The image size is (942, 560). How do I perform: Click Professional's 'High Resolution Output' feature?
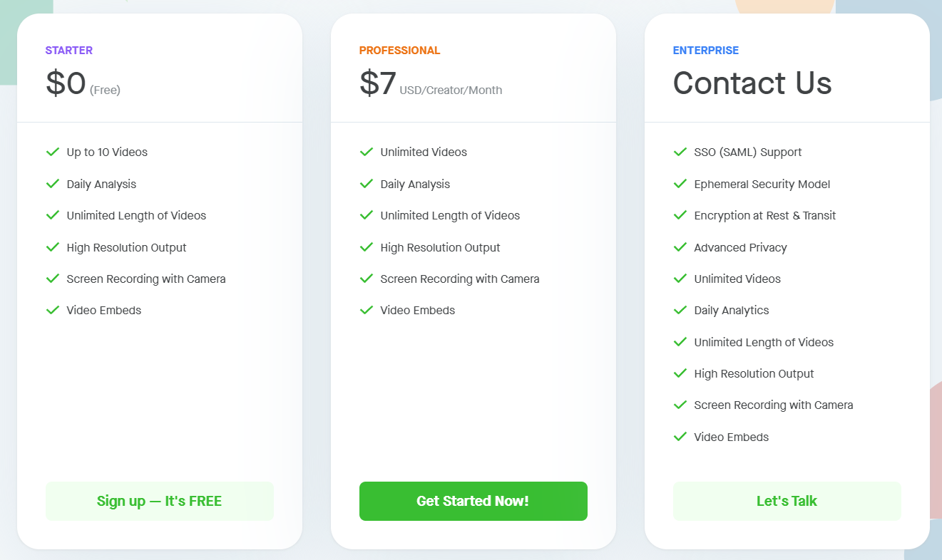pos(440,247)
